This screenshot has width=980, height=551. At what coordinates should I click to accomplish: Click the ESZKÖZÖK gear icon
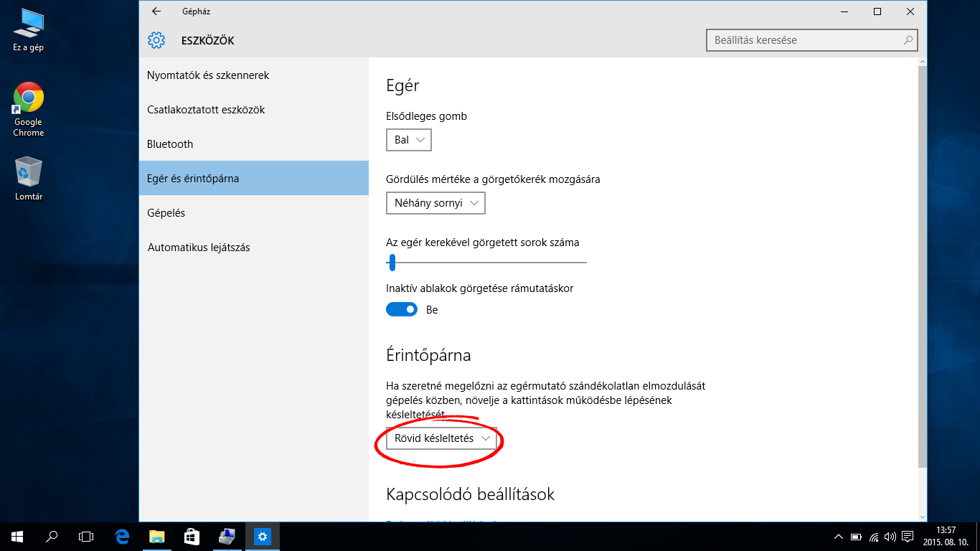click(156, 40)
